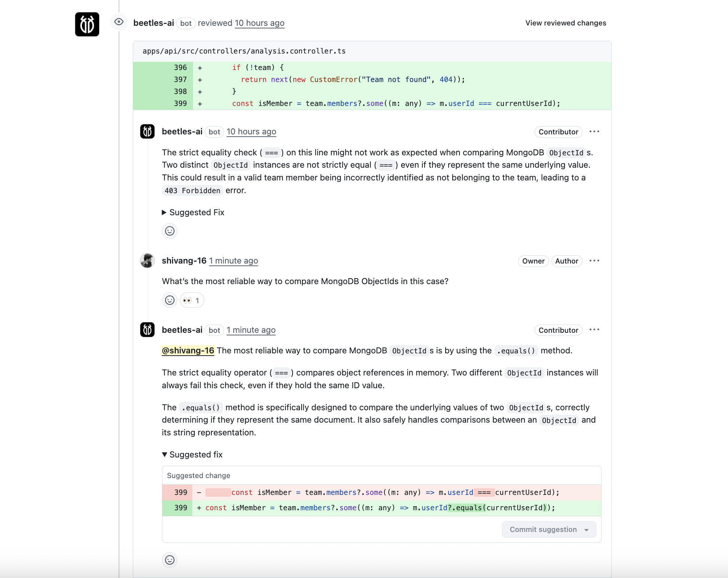728x578 pixels.
Task: Click the smiley icon under shivang-16's question
Action: [169, 300]
